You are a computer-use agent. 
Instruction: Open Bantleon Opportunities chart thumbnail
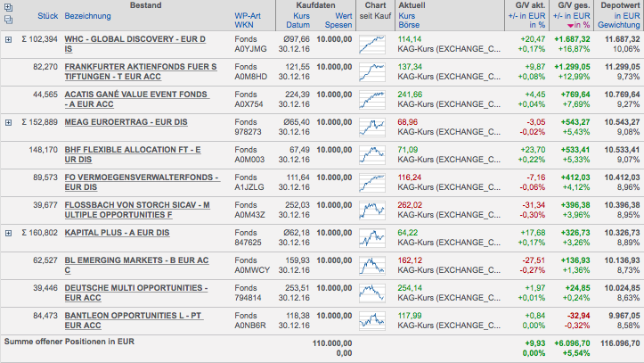[x=372, y=320]
